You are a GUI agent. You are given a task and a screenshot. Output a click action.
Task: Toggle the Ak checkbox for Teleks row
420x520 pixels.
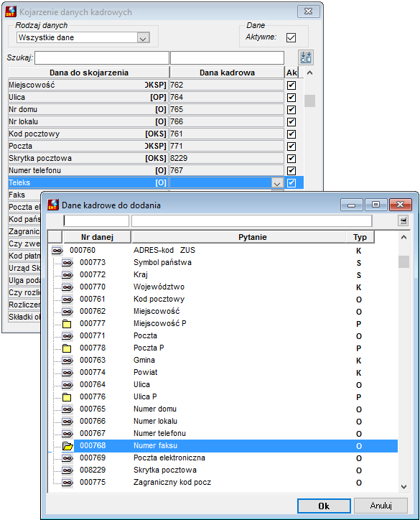point(291,182)
